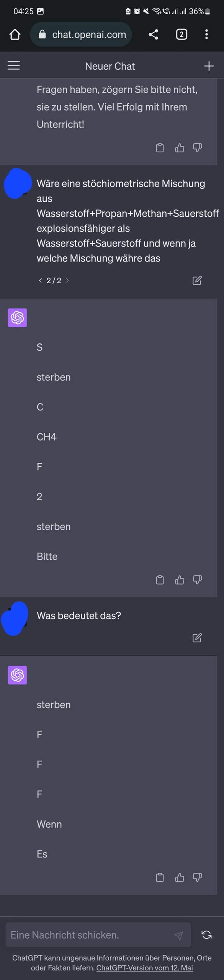The width and height of the screenshot is (224, 980).
Task: Edit the message 'Was bedeutet das?'
Action: pos(197,638)
